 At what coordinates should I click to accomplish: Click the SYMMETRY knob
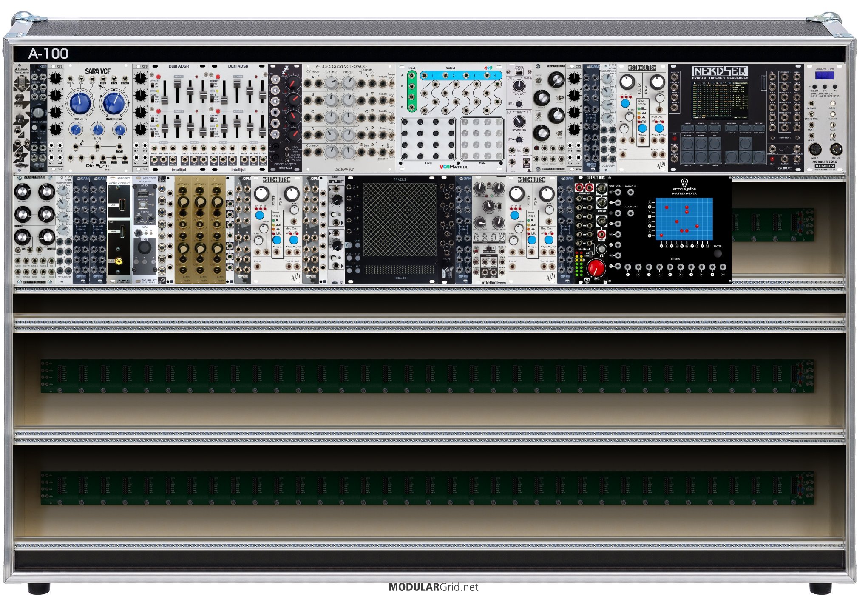tap(519, 122)
